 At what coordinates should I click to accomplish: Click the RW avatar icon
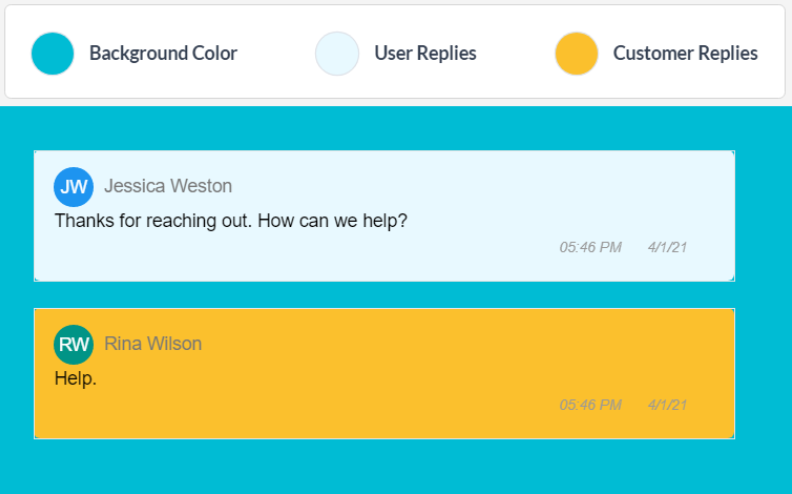(x=74, y=344)
